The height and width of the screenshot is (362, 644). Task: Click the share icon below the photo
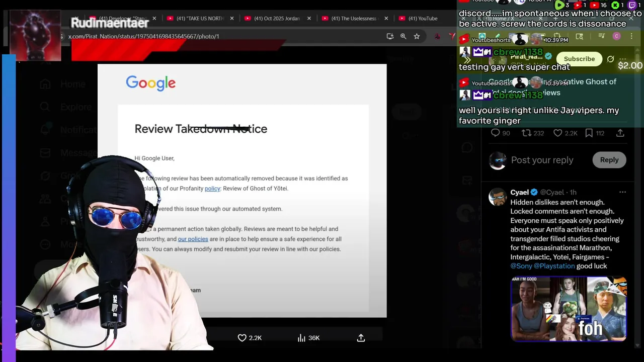(361, 338)
